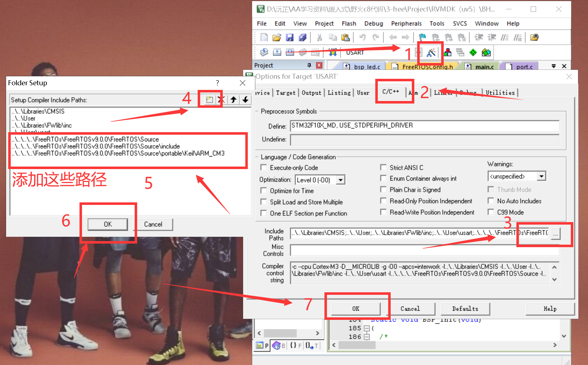The image size is (588, 365).
Task: Click OK in Options for Target dialog
Action: coord(356,308)
